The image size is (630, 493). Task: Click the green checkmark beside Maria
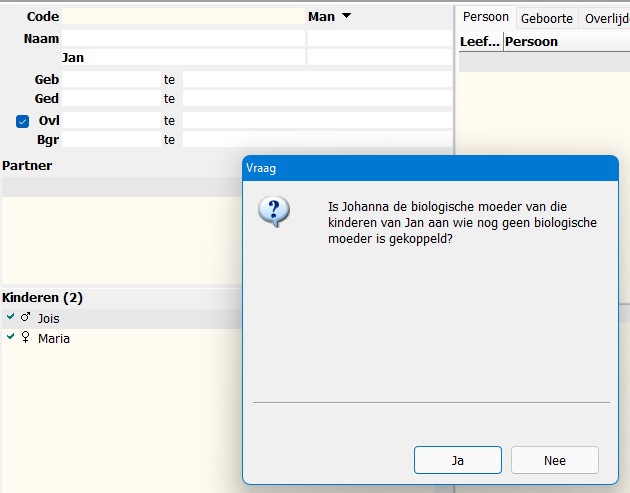pyautogui.click(x=10, y=338)
